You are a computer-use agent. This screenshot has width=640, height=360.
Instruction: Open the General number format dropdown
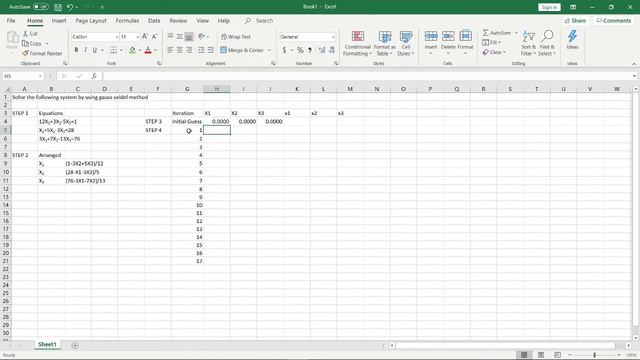coord(333,37)
